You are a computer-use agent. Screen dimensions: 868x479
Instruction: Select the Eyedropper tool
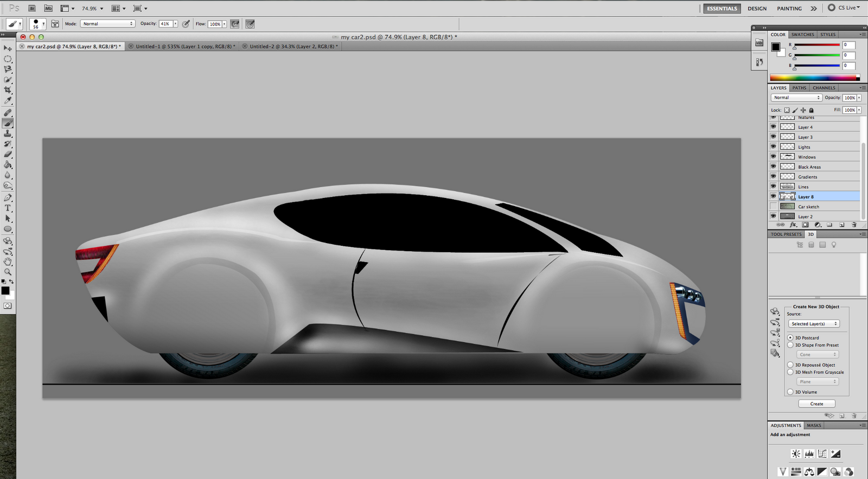click(x=8, y=100)
